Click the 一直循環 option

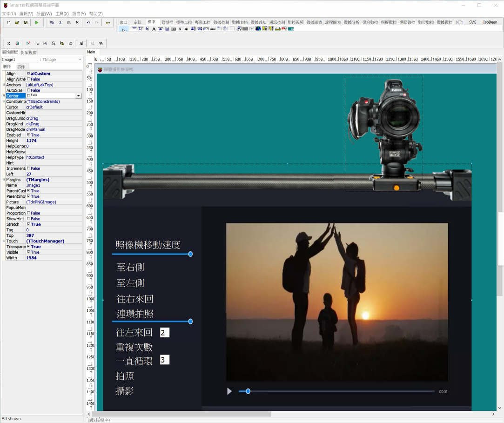(134, 361)
